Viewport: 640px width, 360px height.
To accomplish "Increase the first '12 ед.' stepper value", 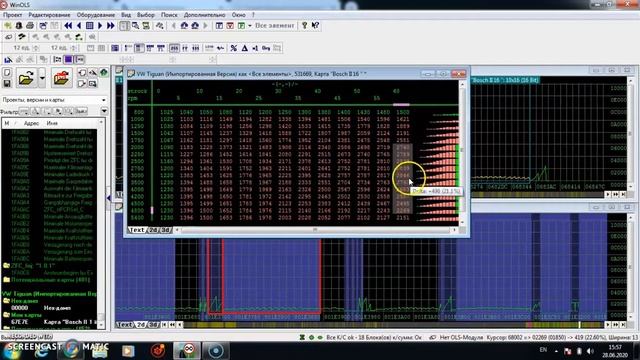I will (x=36, y=47).
